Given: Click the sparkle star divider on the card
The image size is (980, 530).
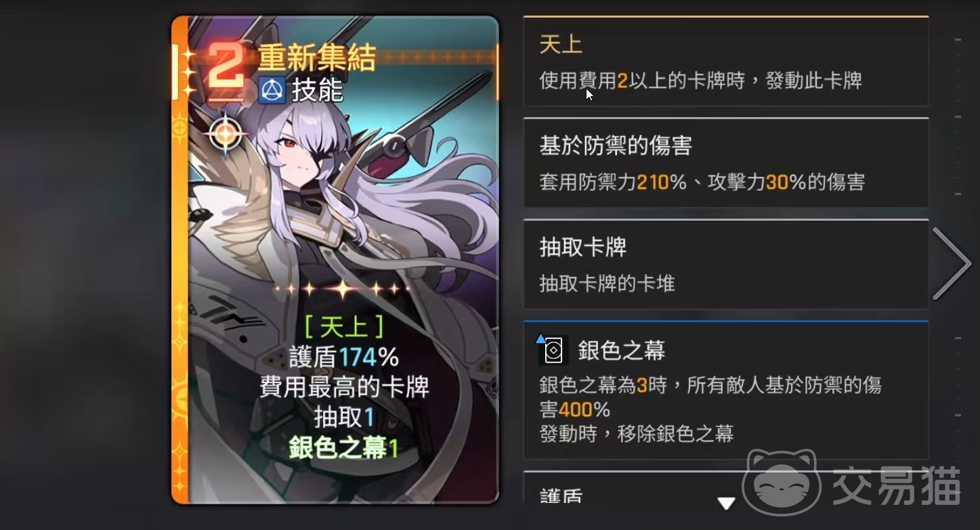Looking at the screenshot, I should (x=343, y=289).
